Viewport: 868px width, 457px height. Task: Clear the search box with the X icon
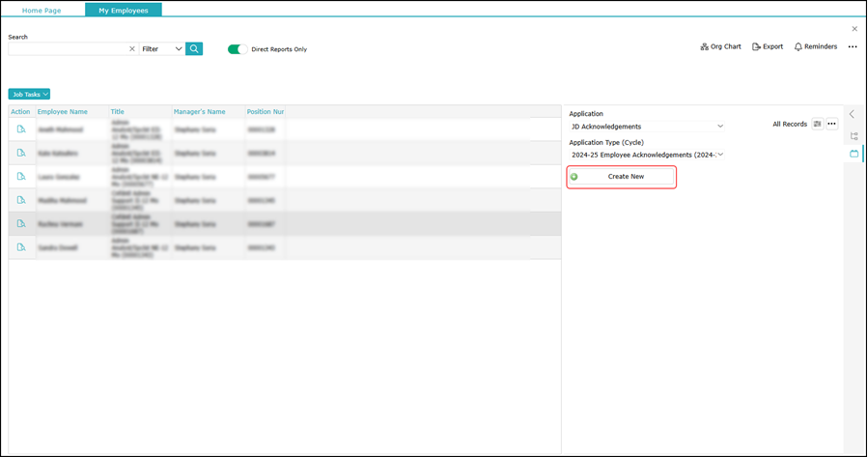click(132, 48)
